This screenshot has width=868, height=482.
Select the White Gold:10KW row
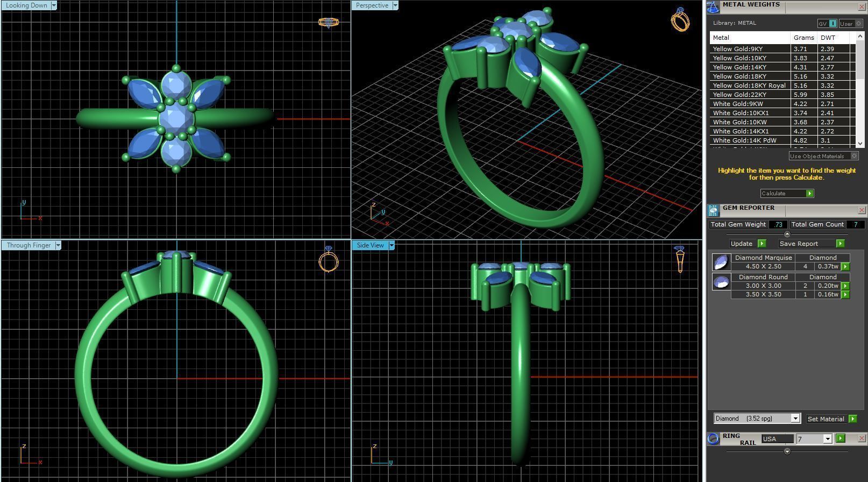point(782,122)
